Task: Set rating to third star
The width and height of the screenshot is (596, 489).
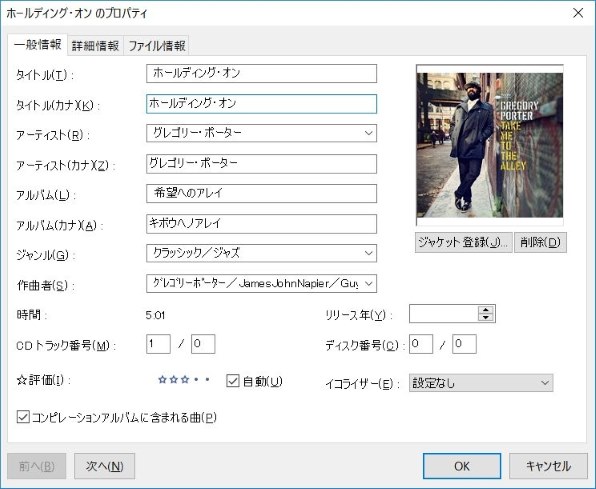Action: coord(185,379)
